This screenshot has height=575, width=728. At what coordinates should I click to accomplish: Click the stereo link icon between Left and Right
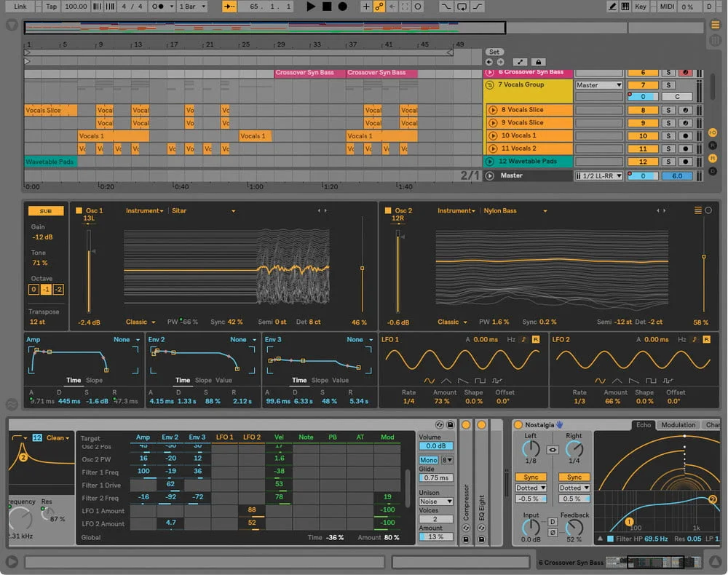[x=553, y=450]
